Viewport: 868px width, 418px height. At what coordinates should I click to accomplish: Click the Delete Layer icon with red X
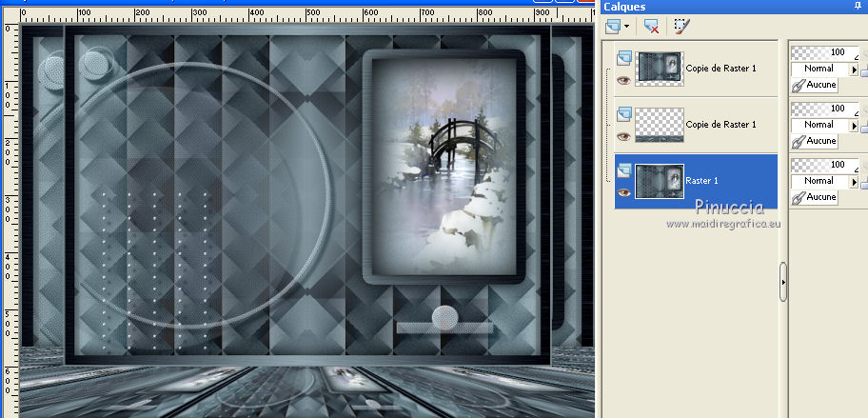(652, 26)
